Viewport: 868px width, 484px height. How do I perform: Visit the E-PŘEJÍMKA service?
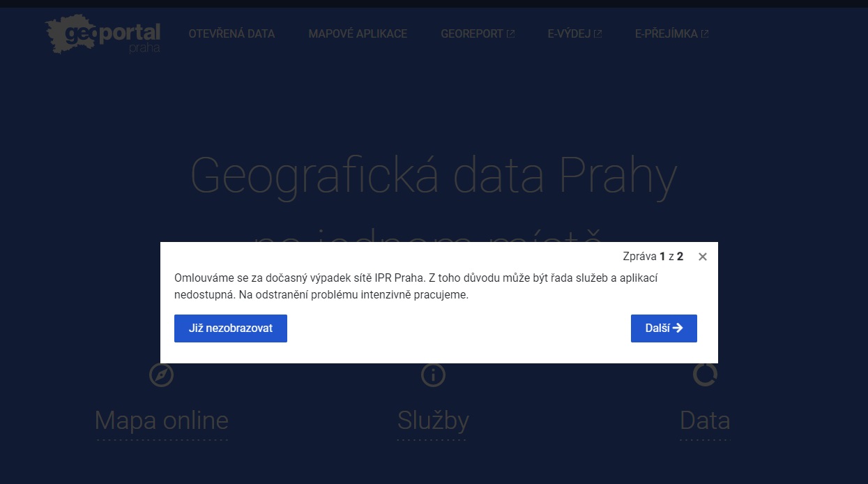tap(666, 32)
